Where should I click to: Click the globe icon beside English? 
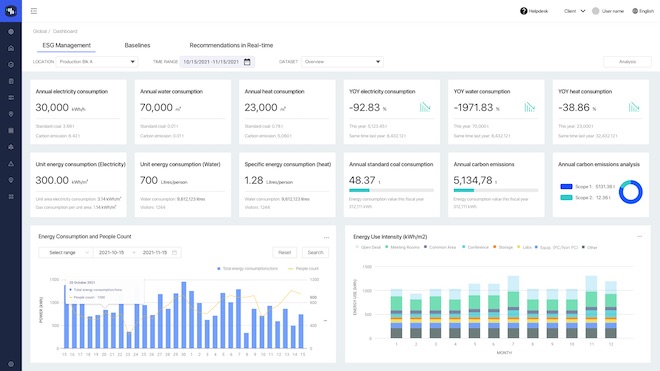coord(635,11)
